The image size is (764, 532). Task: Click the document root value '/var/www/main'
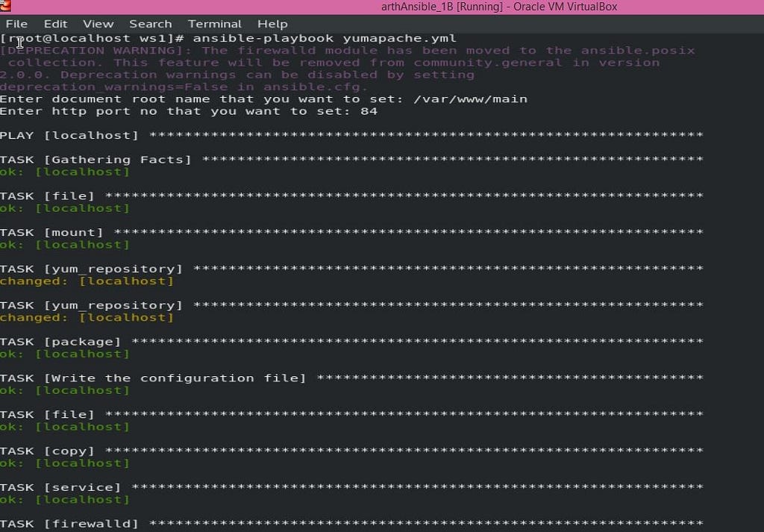470,99
